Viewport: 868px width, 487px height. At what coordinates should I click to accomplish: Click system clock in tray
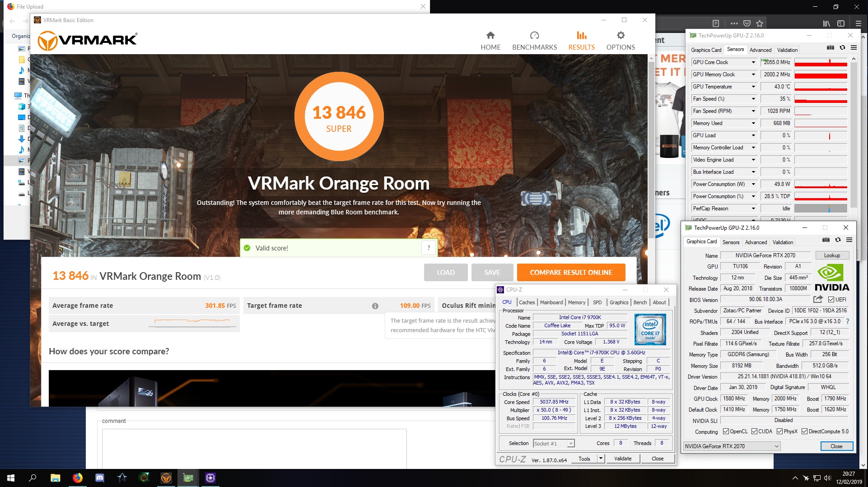[x=849, y=478]
